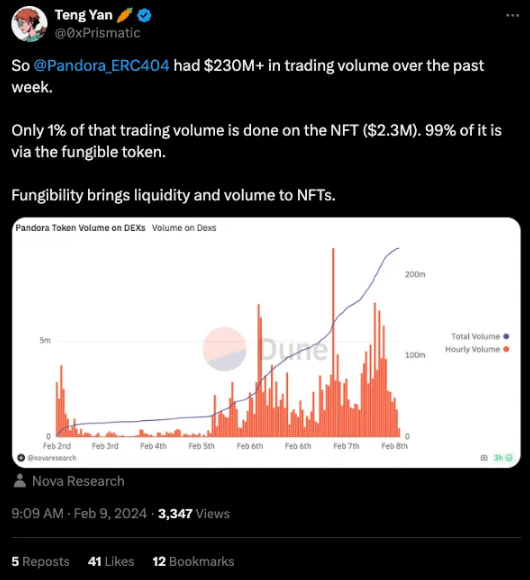View the 12 Bookmarks count
The height and width of the screenshot is (580, 530).
[193, 562]
